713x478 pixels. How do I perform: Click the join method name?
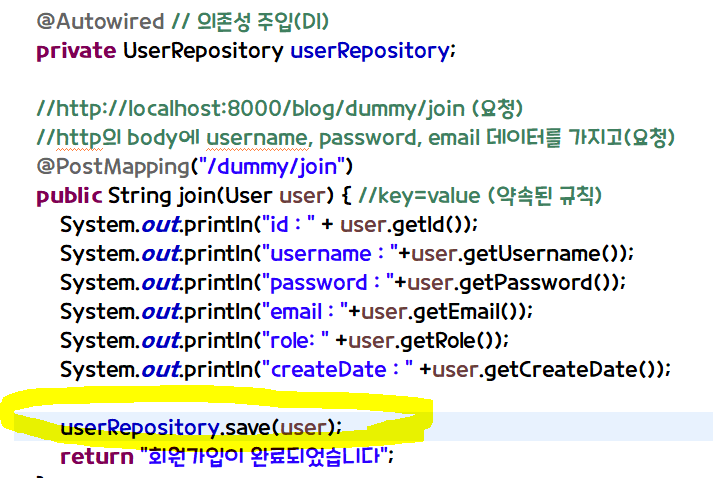coord(196,196)
